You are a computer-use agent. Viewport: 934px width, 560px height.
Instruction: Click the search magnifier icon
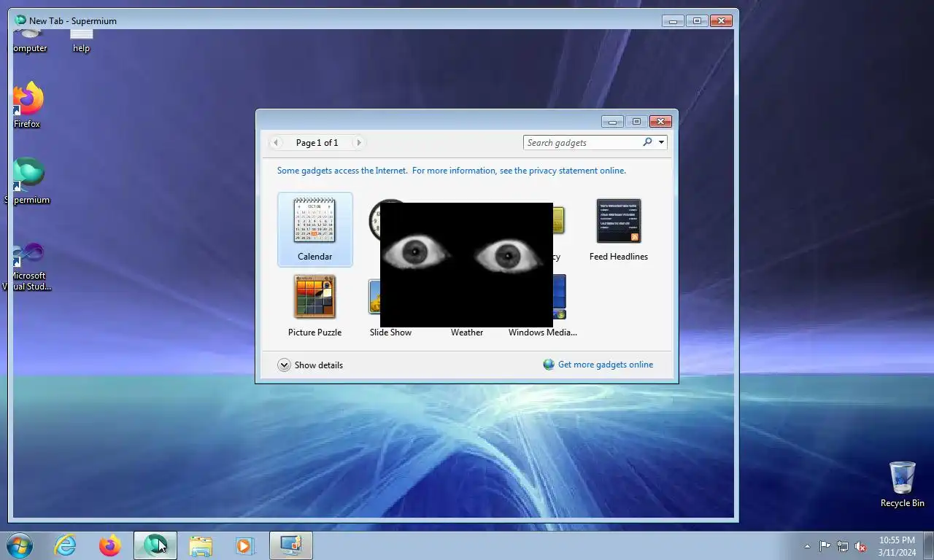[647, 142]
